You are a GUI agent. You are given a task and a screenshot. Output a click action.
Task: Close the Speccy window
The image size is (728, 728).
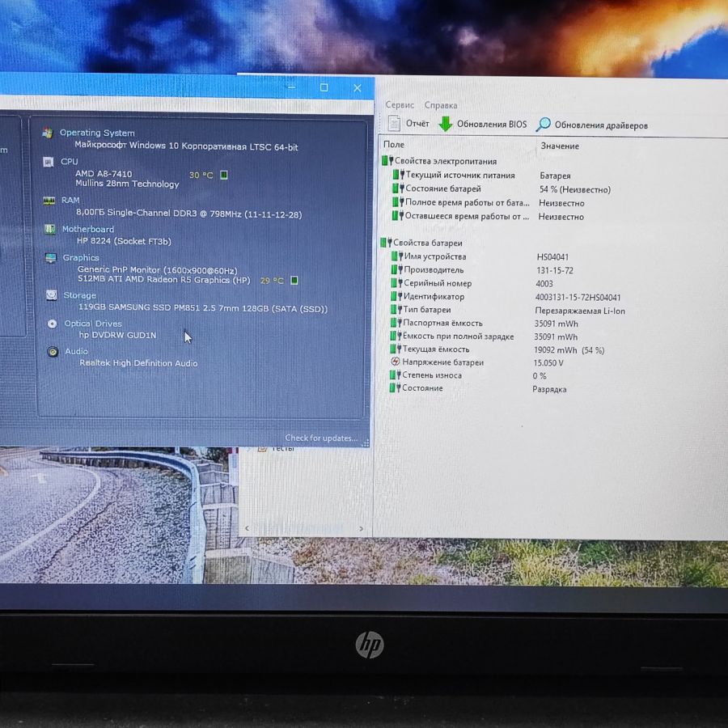357,87
